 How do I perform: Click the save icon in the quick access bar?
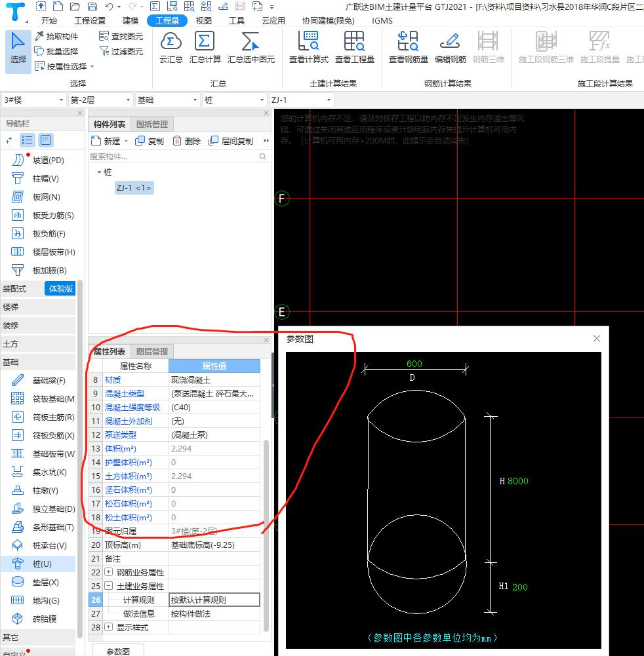click(92, 7)
